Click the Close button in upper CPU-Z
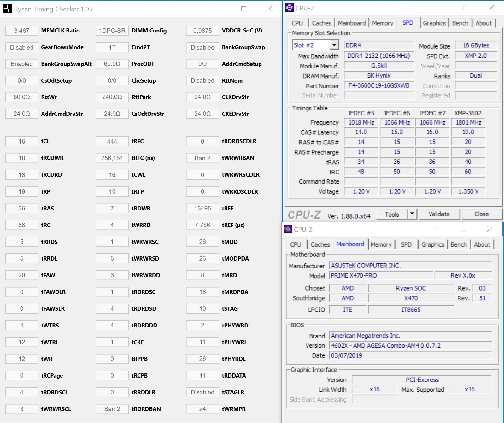This screenshot has height=423, width=504. (x=481, y=214)
